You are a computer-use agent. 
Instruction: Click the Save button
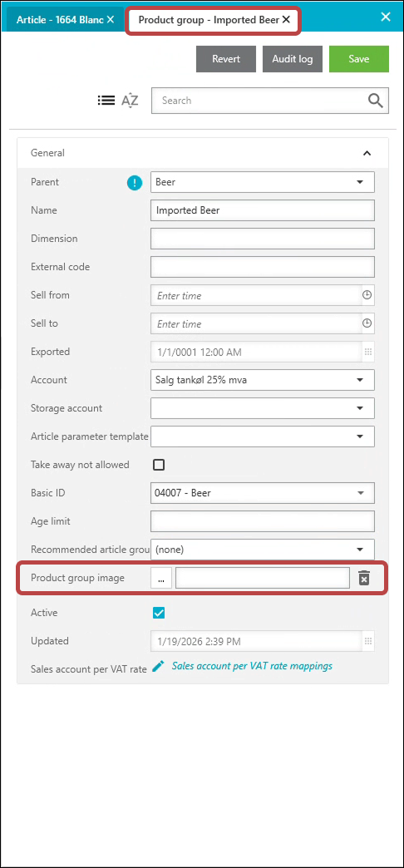[358, 59]
